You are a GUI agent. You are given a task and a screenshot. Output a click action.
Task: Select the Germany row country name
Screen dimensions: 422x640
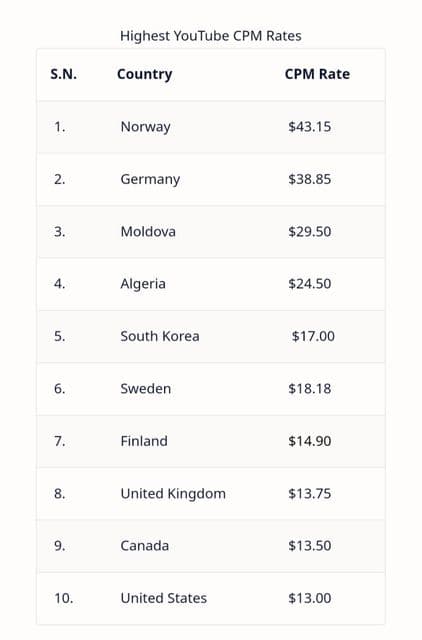(x=150, y=180)
